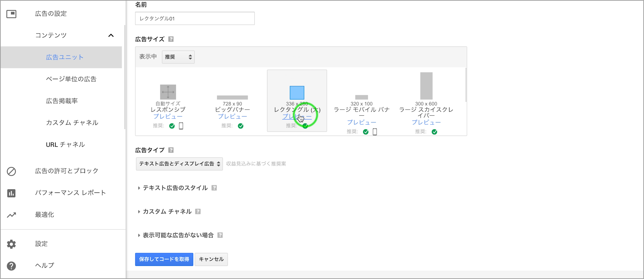Select the レスポンシブ auto-size ad thumbnail
The width and height of the screenshot is (644, 279).
pos(168,92)
